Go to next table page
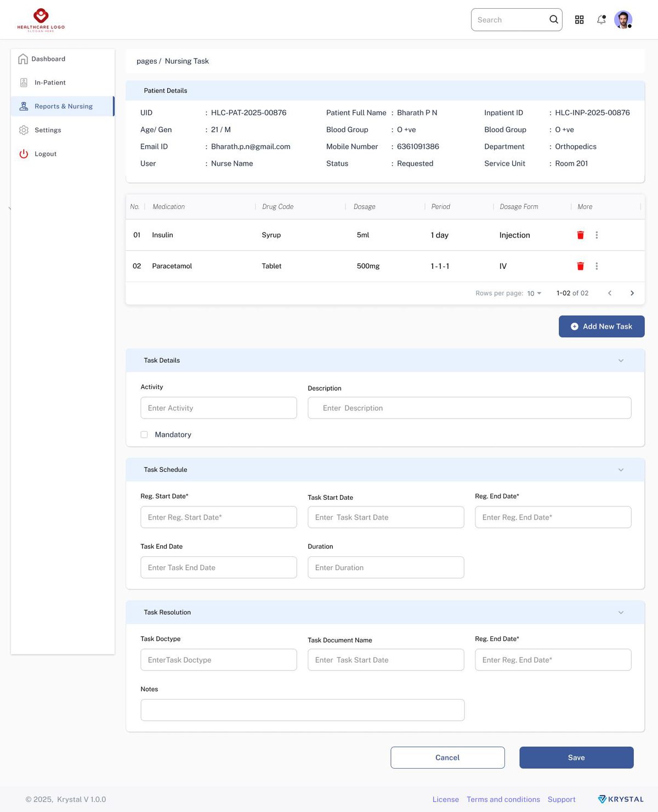The height and width of the screenshot is (812, 658). coord(632,293)
